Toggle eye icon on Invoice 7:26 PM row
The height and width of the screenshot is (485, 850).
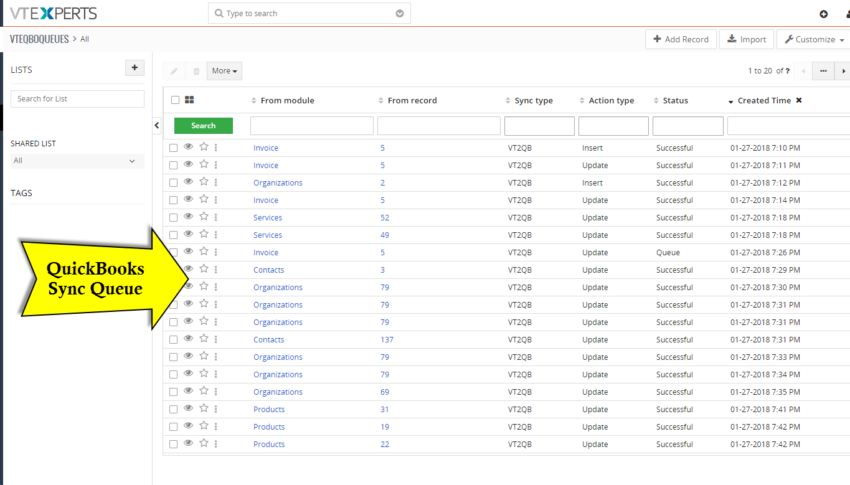click(188, 251)
